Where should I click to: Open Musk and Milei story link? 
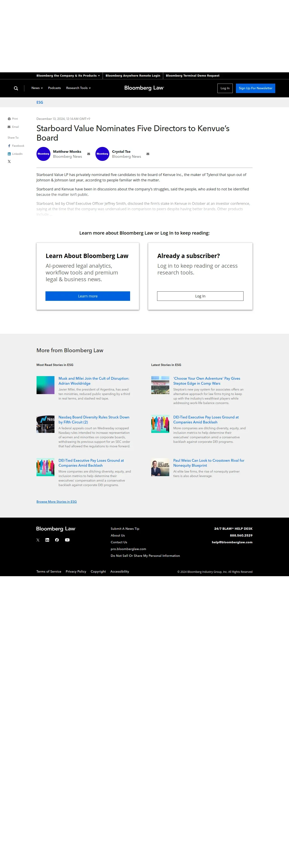(x=94, y=381)
